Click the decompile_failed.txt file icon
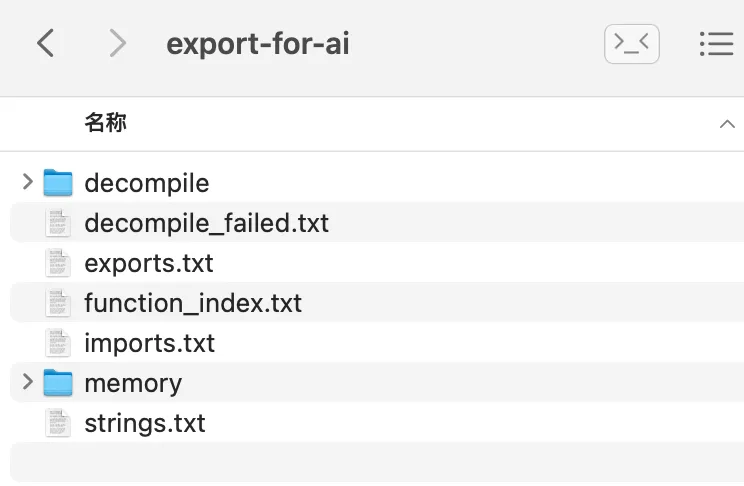The width and height of the screenshot is (744, 486). click(x=59, y=223)
